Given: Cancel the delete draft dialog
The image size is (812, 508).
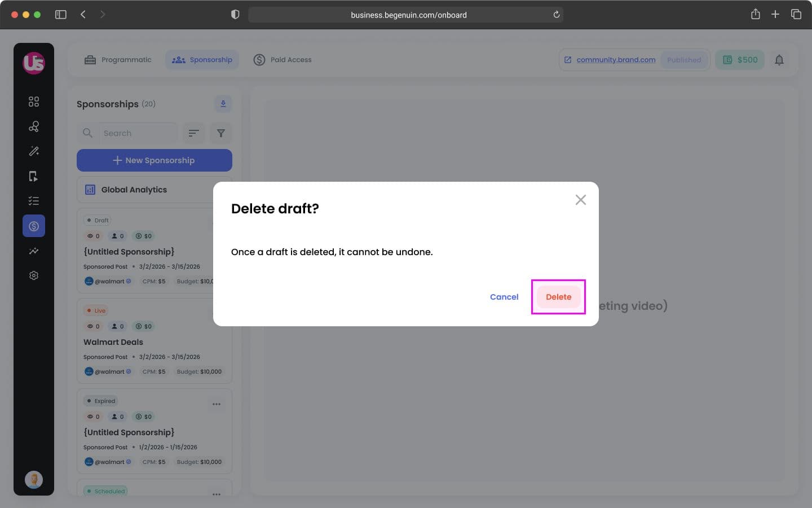Looking at the screenshot, I should coord(504,297).
